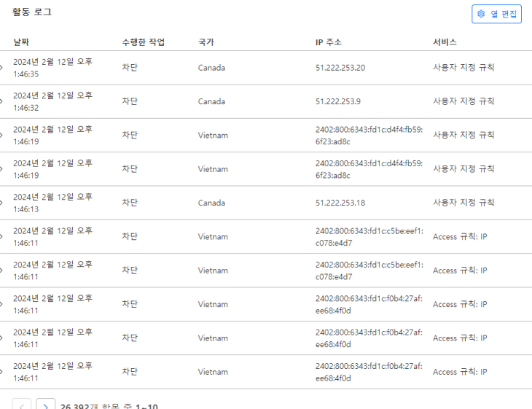Go to the previous page of logs

pyautogui.click(x=22, y=405)
